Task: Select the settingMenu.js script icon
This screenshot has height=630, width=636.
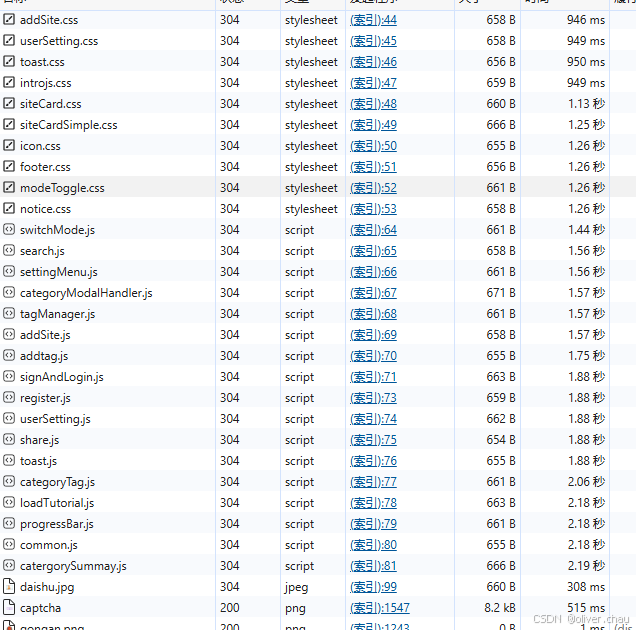Action: click(x=9, y=271)
